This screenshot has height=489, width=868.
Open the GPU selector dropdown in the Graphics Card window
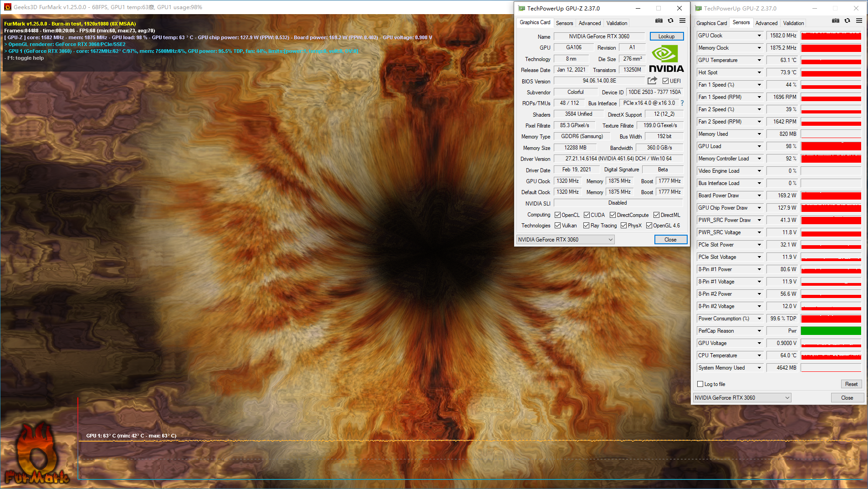[x=565, y=240]
